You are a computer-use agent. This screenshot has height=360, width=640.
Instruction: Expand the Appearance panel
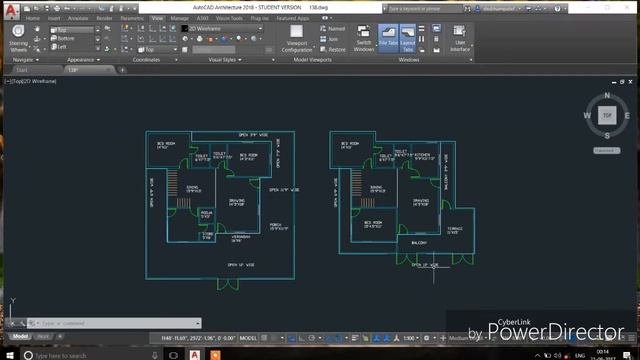[83, 60]
